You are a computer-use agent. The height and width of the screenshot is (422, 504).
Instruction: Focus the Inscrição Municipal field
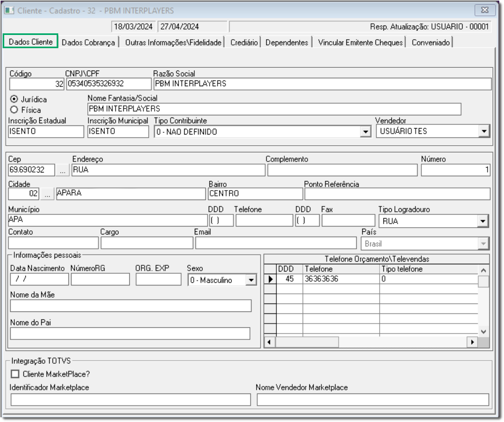[118, 131]
